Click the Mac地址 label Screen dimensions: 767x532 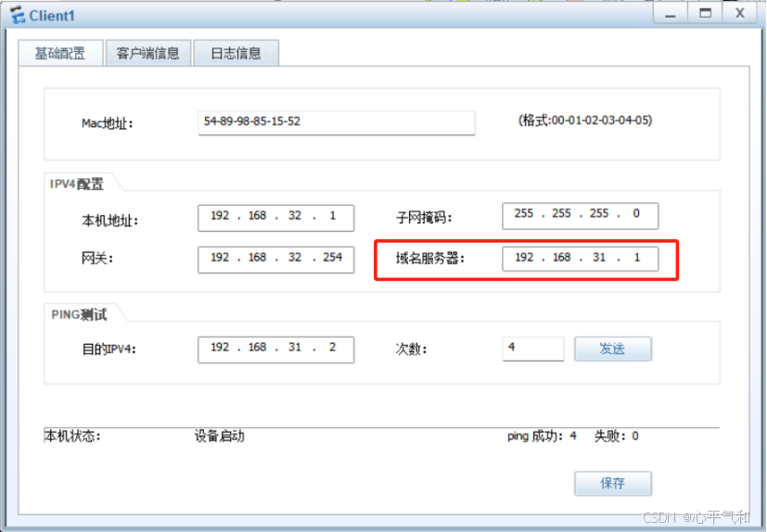[x=108, y=123]
